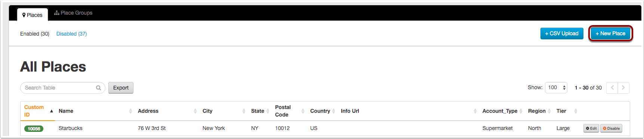Screen dimensions: 644x139
Task: Sort by Country column arrows
Action: 333,111
